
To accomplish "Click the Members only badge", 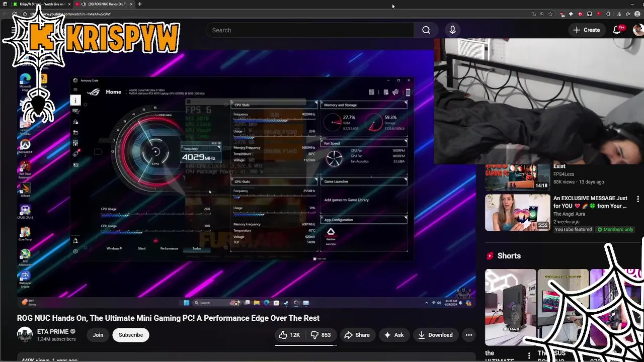I will [x=615, y=230].
